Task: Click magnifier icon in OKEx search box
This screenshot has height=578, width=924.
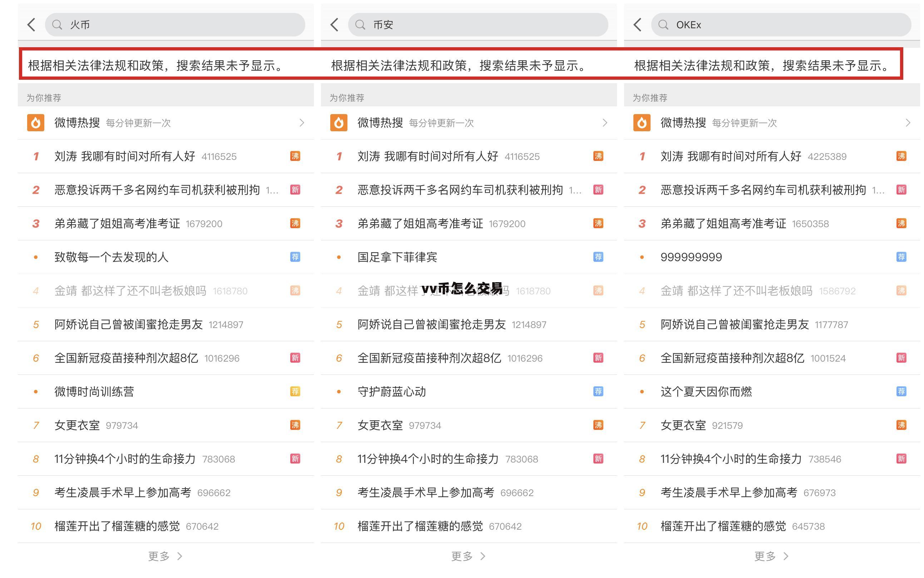Action: (x=663, y=25)
